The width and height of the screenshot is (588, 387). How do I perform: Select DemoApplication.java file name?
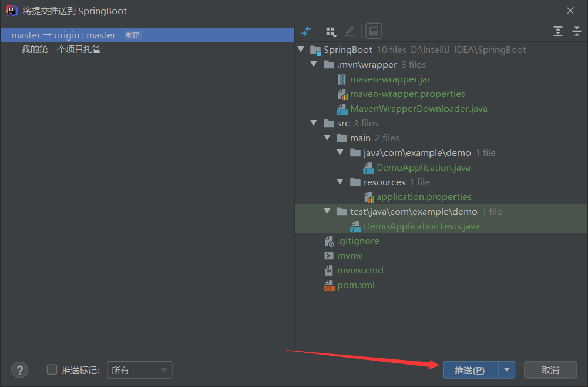[424, 168]
